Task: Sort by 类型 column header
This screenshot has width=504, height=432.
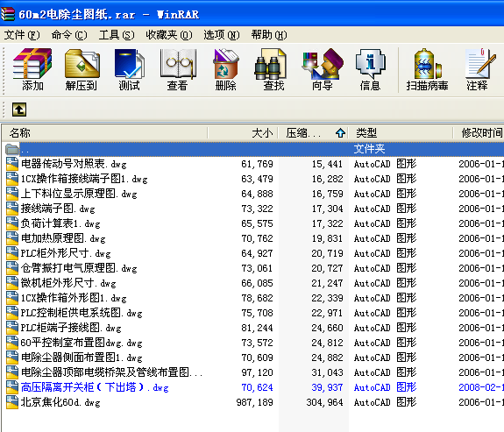Action: (x=401, y=132)
